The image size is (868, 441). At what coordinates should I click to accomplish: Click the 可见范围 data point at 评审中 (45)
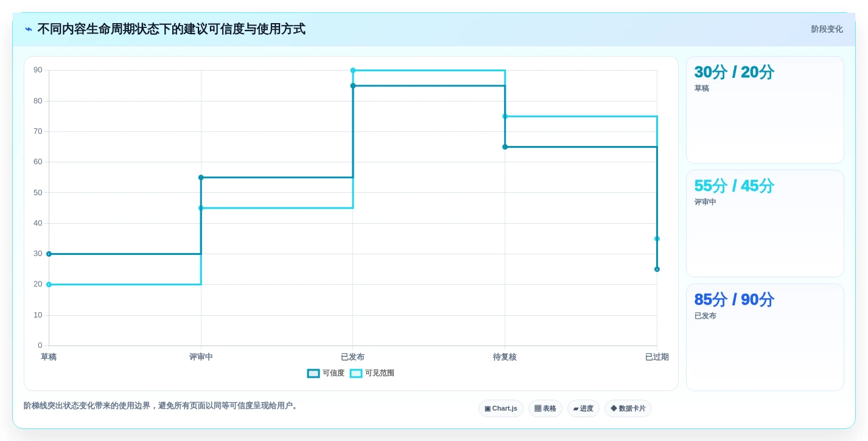pos(201,208)
